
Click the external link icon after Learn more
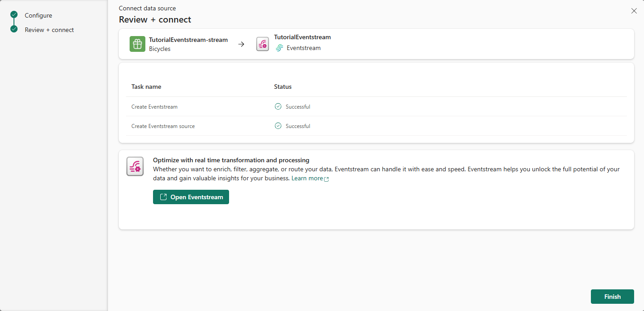(x=327, y=178)
